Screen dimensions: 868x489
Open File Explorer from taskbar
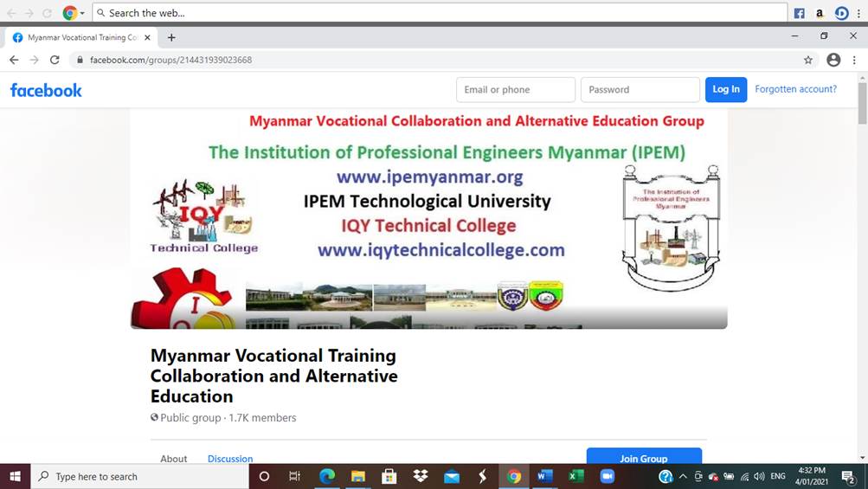coord(358,476)
